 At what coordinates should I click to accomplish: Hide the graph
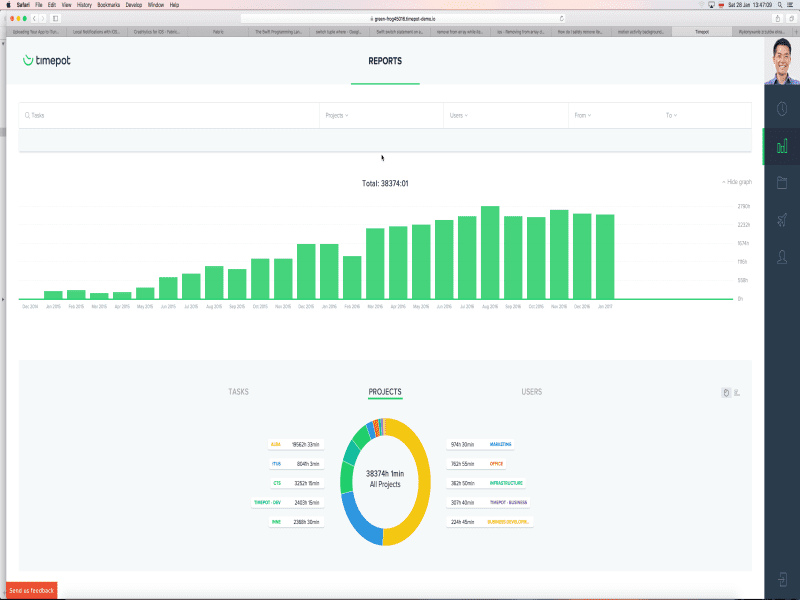(x=736, y=182)
